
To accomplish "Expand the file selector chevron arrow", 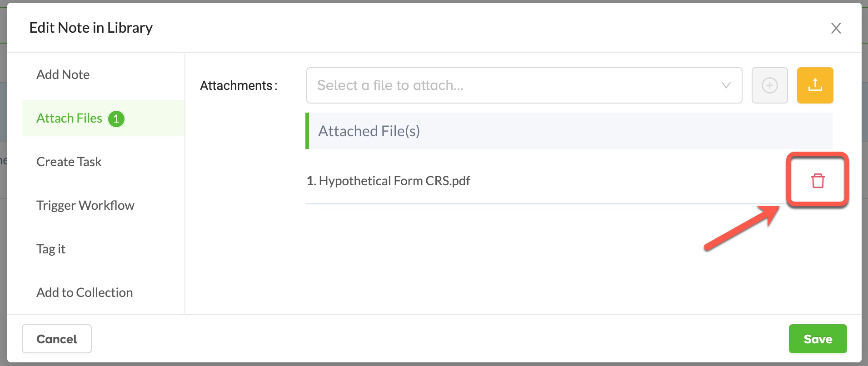I will pos(726,85).
